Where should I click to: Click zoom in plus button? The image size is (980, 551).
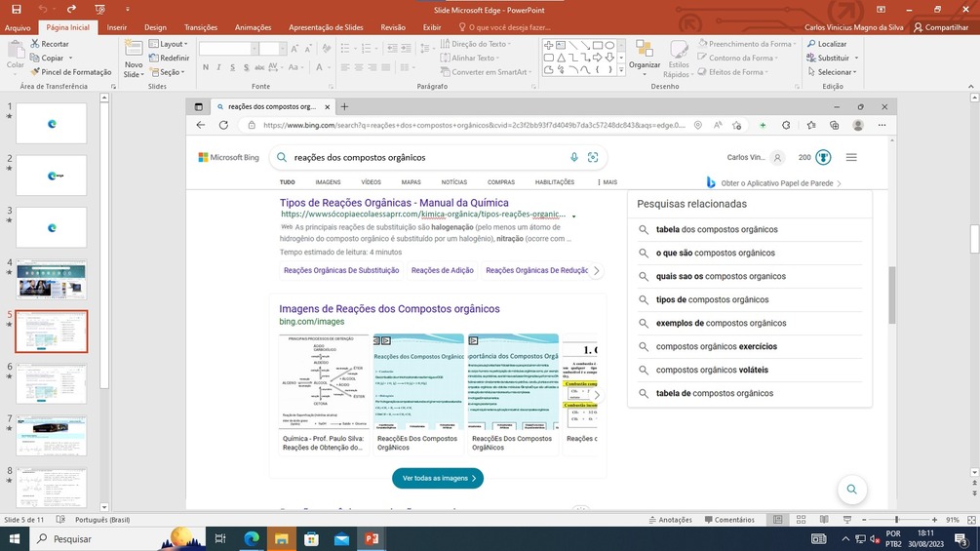(934, 520)
